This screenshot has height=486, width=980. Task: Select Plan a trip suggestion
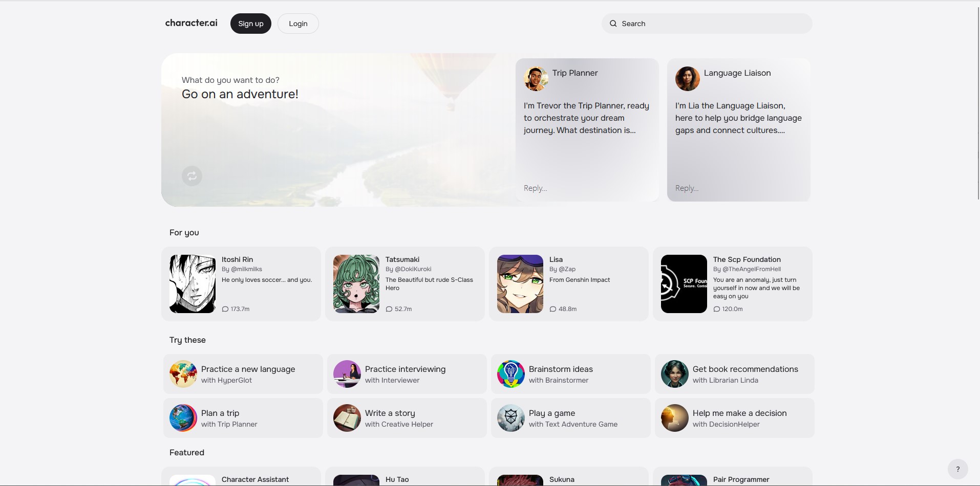click(x=243, y=418)
